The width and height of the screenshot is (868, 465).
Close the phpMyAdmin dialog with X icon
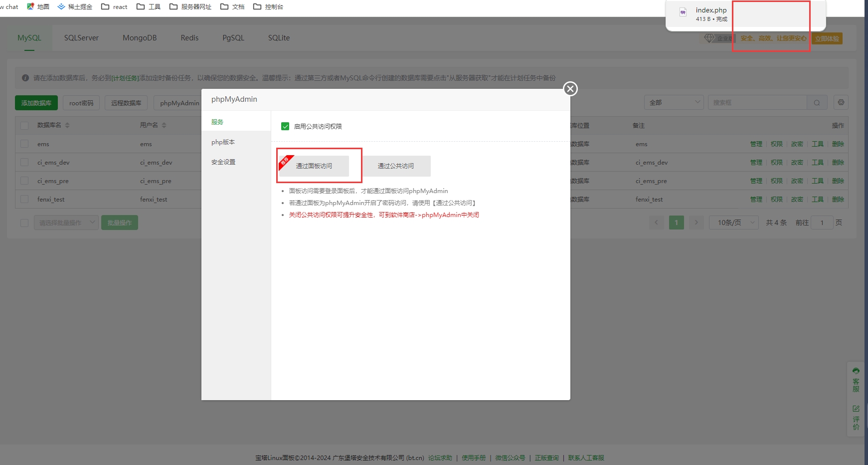tap(570, 89)
